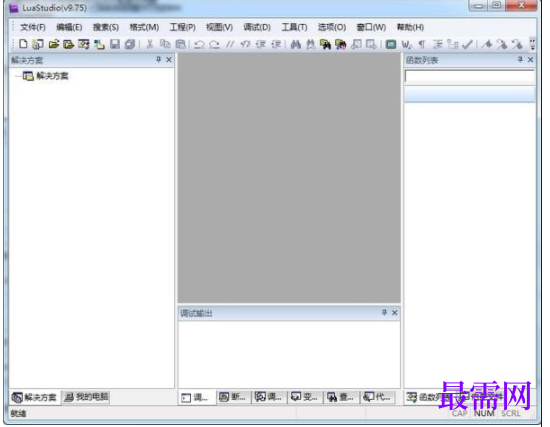Screen dimensions: 550x427
Task: Click the comment lines (//) icon
Action: 230,44
